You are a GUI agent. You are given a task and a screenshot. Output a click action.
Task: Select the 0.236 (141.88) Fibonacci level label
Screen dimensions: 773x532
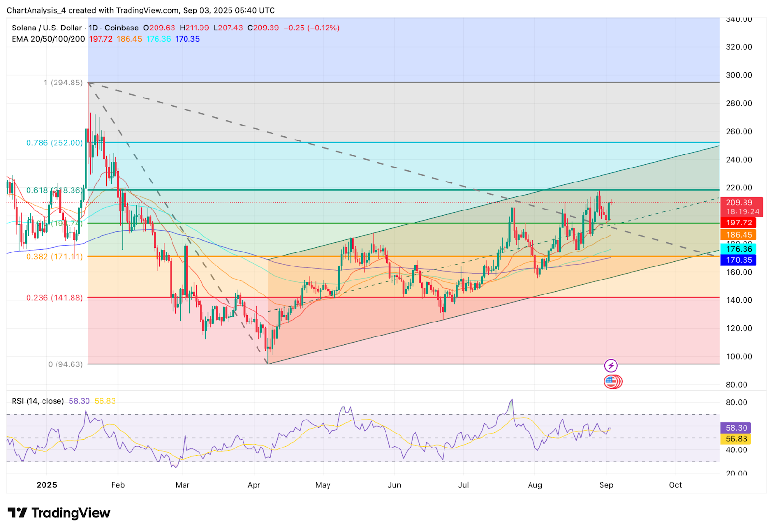click(55, 298)
